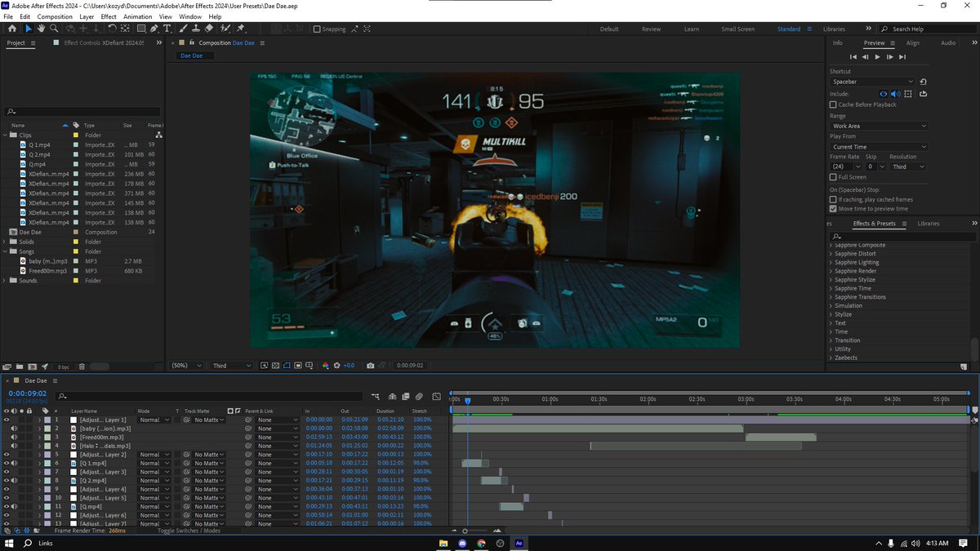This screenshot has height=551, width=980.
Task: Hide the Q 1.mp4 layer video
Action: coord(7,463)
